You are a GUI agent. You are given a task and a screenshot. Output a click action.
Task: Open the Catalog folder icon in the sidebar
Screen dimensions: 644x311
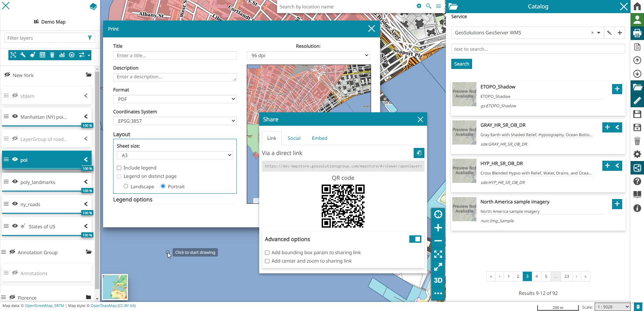(637, 87)
